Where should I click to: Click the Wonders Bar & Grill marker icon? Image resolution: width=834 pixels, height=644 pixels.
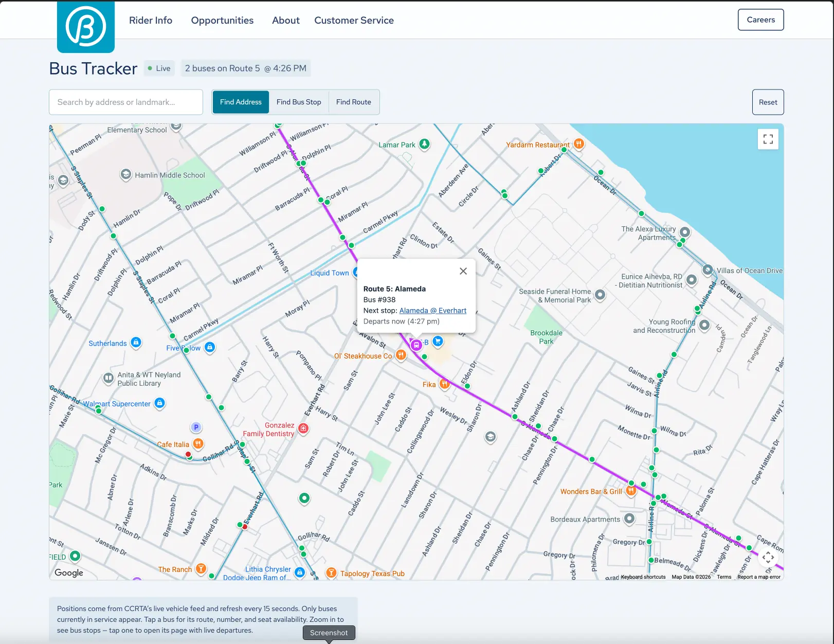tap(631, 491)
